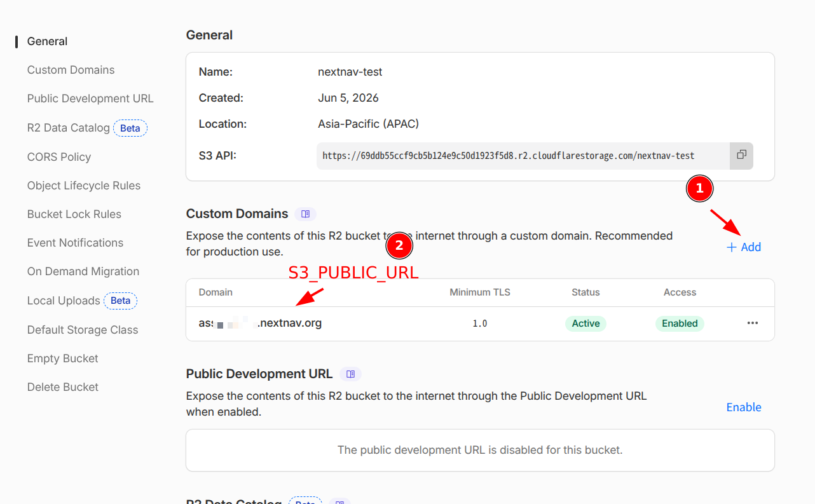Open Object Lifecycle Rules section
This screenshot has height=504, width=815.
point(84,186)
